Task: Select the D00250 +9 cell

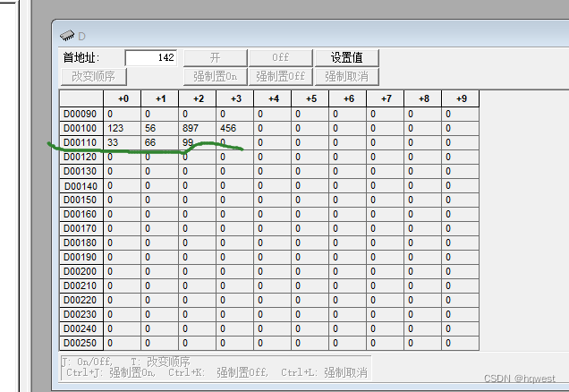Action: (x=461, y=344)
